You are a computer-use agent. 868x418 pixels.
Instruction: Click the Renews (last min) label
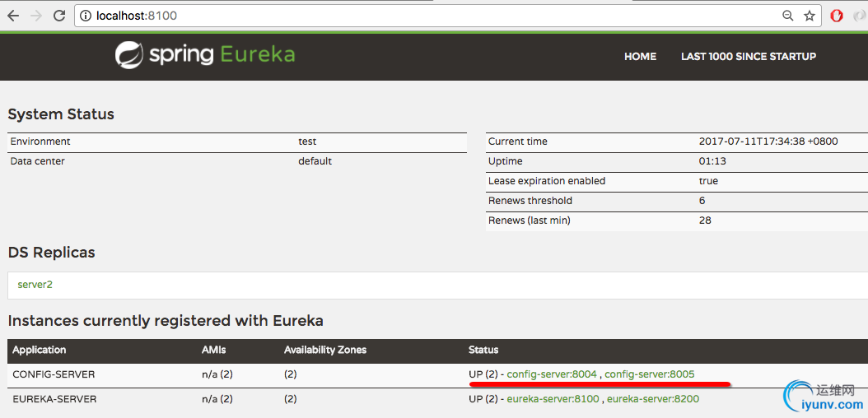click(x=530, y=221)
